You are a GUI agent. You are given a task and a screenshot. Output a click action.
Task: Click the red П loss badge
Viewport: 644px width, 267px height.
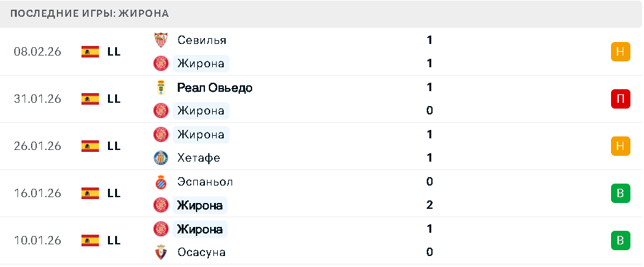(620, 99)
